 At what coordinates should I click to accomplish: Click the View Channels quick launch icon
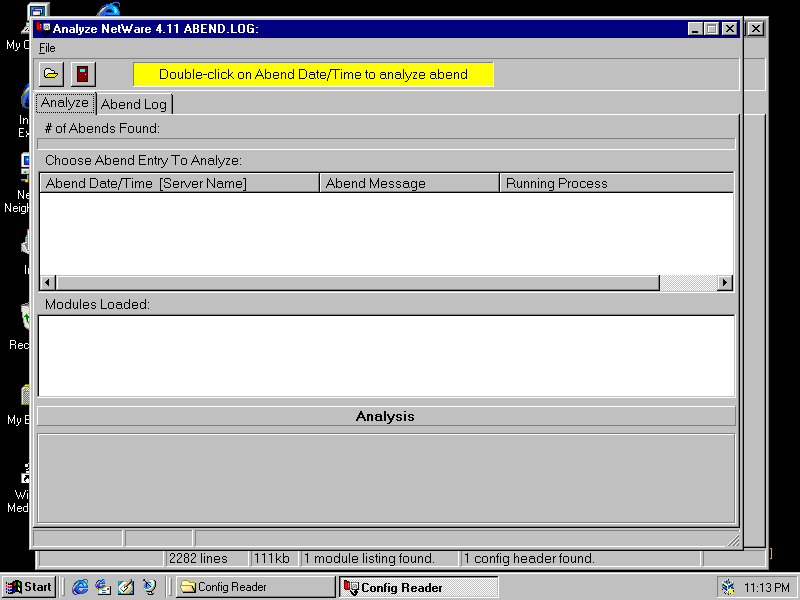click(149, 587)
